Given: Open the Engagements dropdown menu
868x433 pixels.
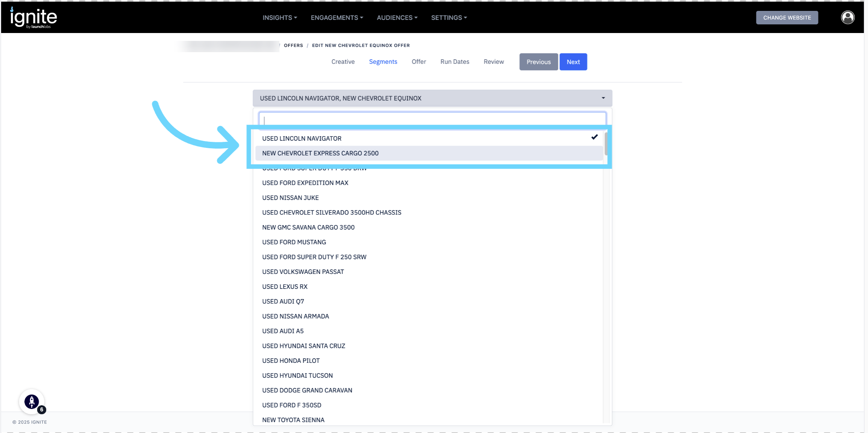Looking at the screenshot, I should 337,18.
